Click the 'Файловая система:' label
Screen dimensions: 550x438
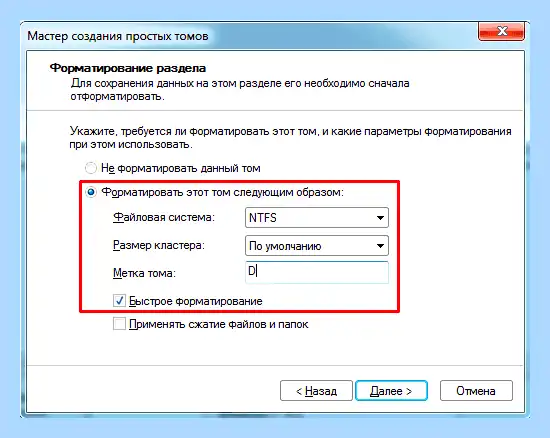[x=164, y=217]
